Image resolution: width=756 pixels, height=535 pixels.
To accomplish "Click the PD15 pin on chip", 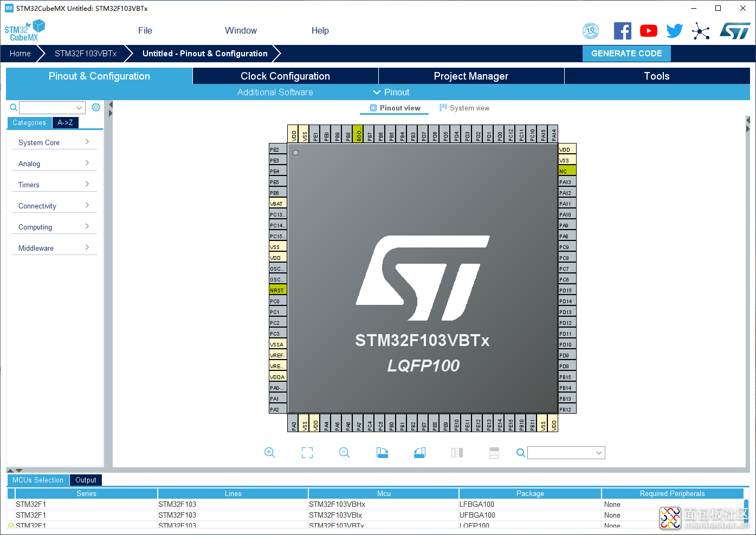I will point(567,290).
